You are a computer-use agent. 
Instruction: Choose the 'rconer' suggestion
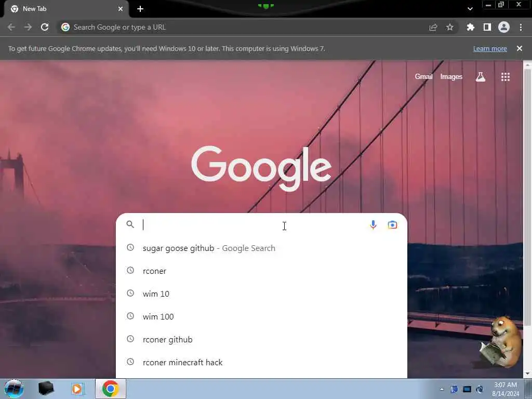click(261, 271)
